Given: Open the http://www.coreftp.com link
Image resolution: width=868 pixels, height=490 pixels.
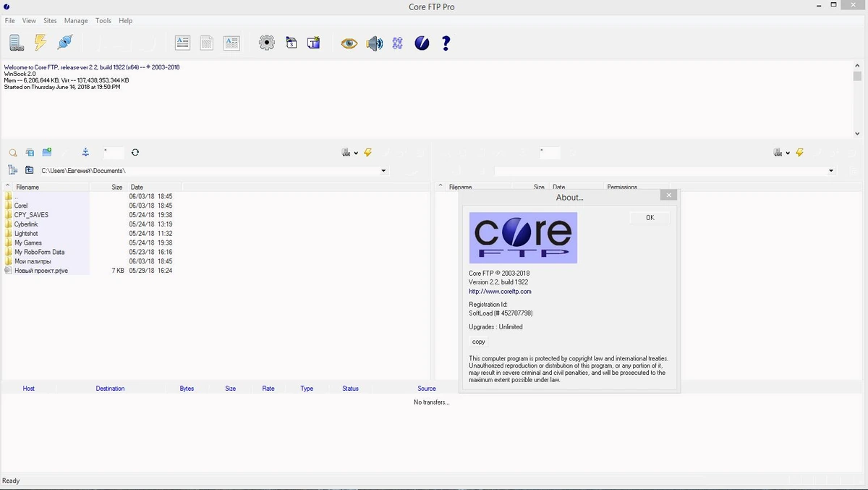Looking at the screenshot, I should (x=500, y=292).
